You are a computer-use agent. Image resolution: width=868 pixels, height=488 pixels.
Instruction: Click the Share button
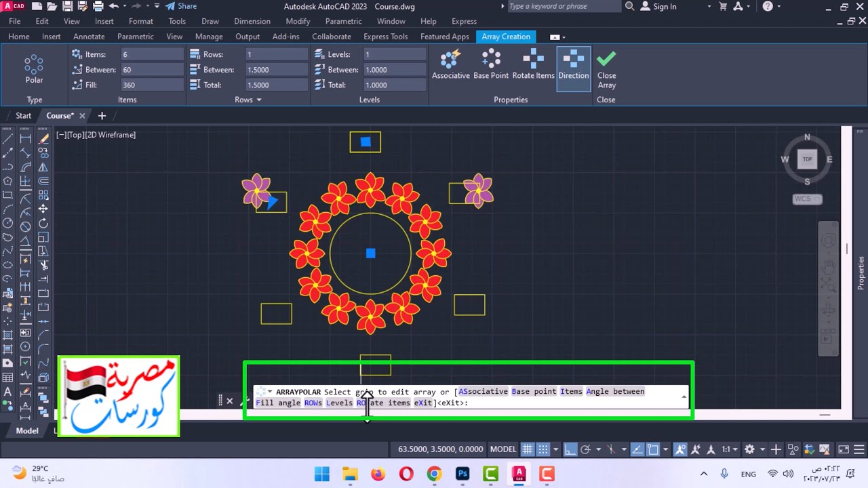[x=180, y=6]
